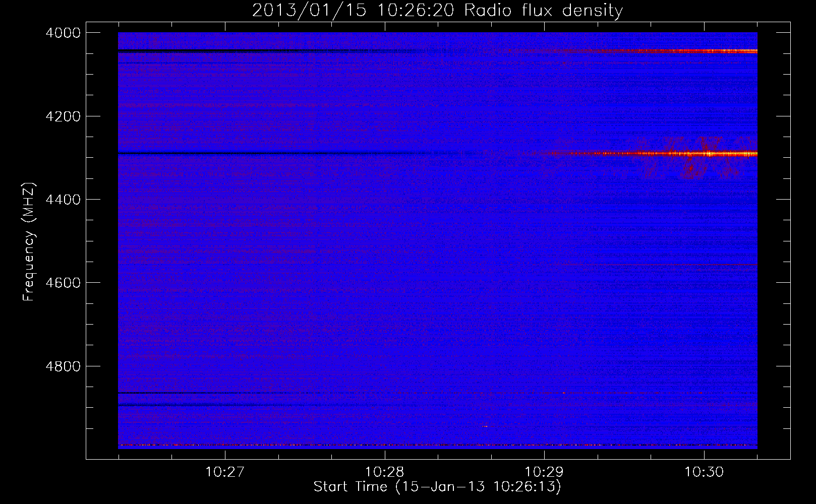Click the 10:27 time axis label
Viewport: 816px width, 504px height.
225,472
